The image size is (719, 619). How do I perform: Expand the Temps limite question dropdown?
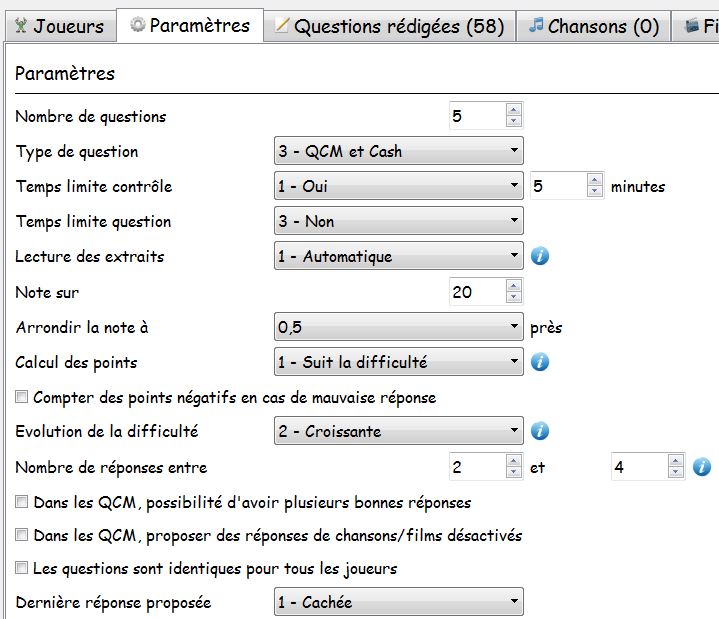[x=398, y=222]
